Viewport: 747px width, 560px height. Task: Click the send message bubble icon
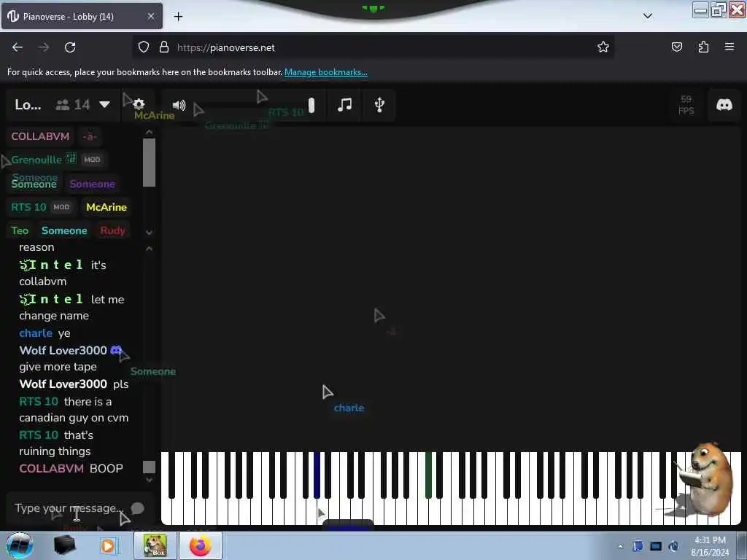137,508
